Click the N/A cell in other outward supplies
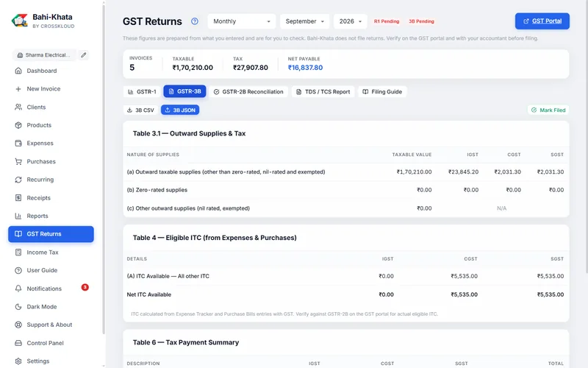 [502, 208]
